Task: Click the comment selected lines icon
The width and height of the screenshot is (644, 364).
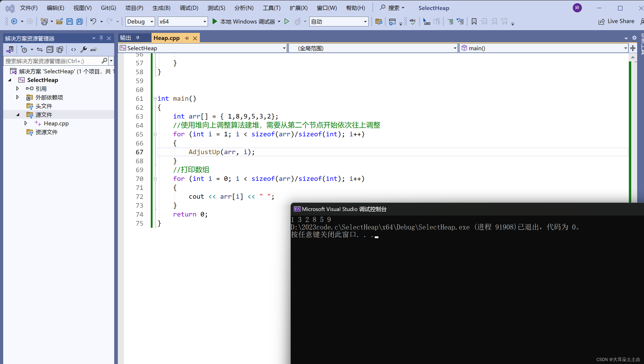Action: pyautogui.click(x=450, y=21)
